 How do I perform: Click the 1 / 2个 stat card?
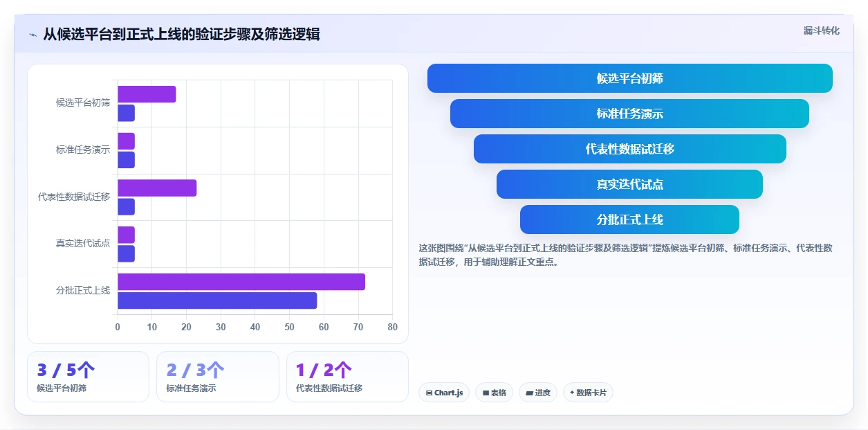click(x=347, y=377)
